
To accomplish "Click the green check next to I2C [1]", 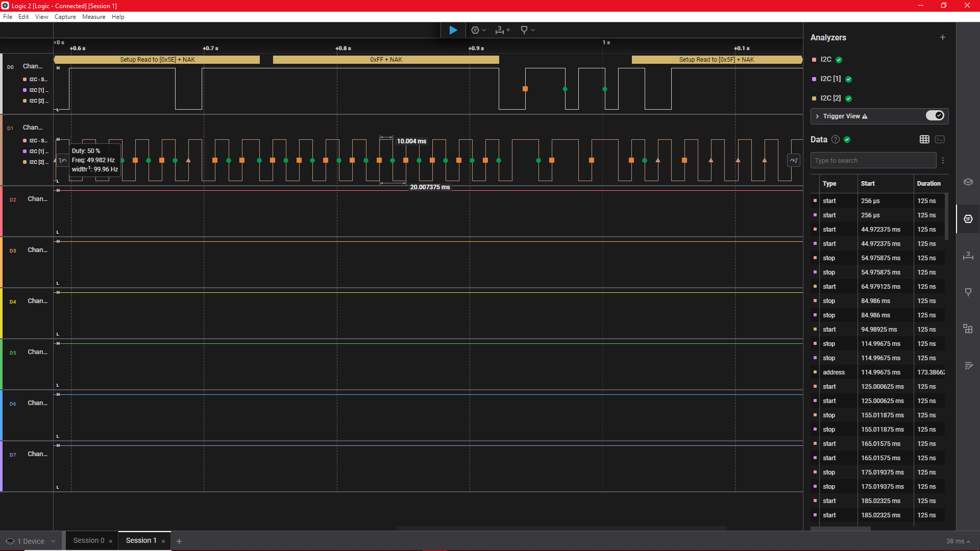I will [848, 79].
